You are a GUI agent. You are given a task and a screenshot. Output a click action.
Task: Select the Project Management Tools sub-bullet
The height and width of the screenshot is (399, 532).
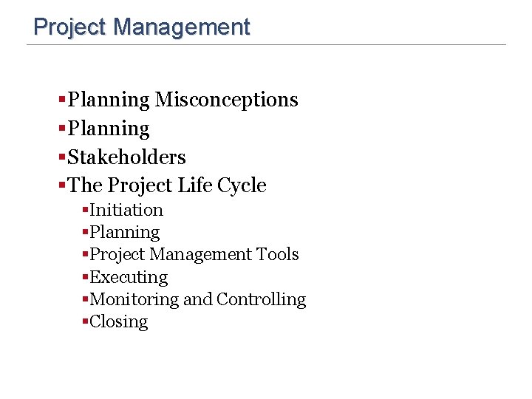(194, 255)
